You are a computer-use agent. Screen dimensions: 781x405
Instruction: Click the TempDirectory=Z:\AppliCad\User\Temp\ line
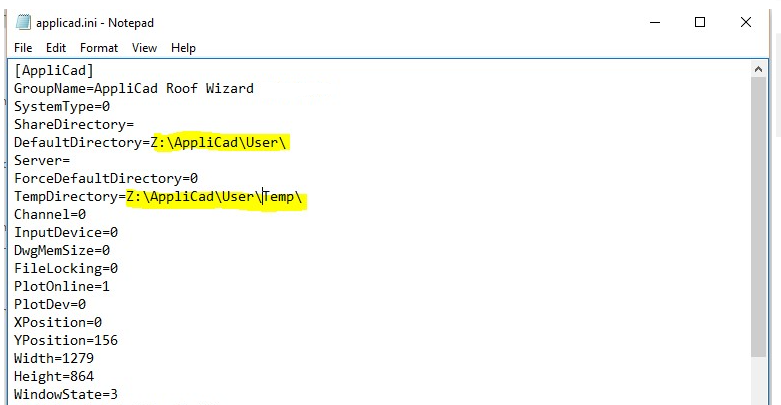(x=158, y=196)
